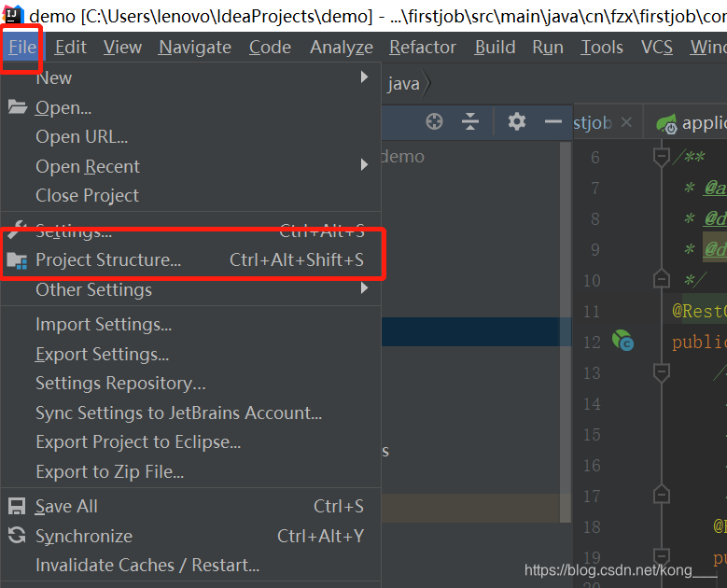Open the Navigate menu
Viewport: 727px width, 588px height.
(x=195, y=48)
